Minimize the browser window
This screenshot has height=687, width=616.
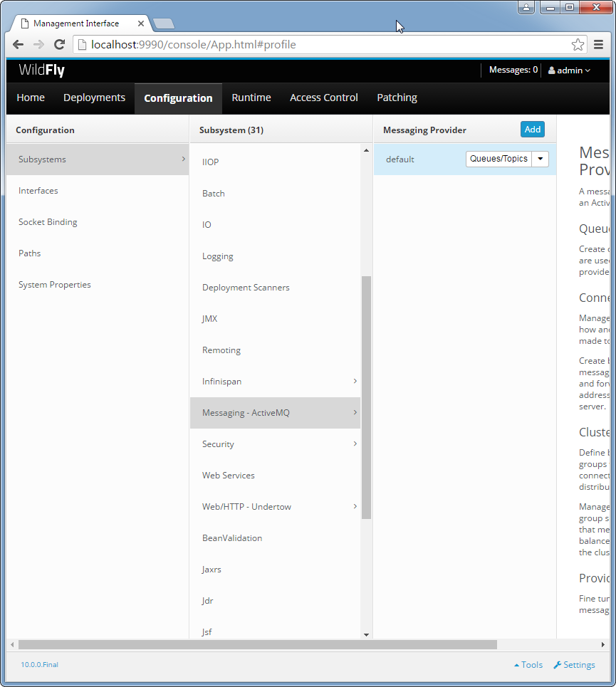coord(550,7)
